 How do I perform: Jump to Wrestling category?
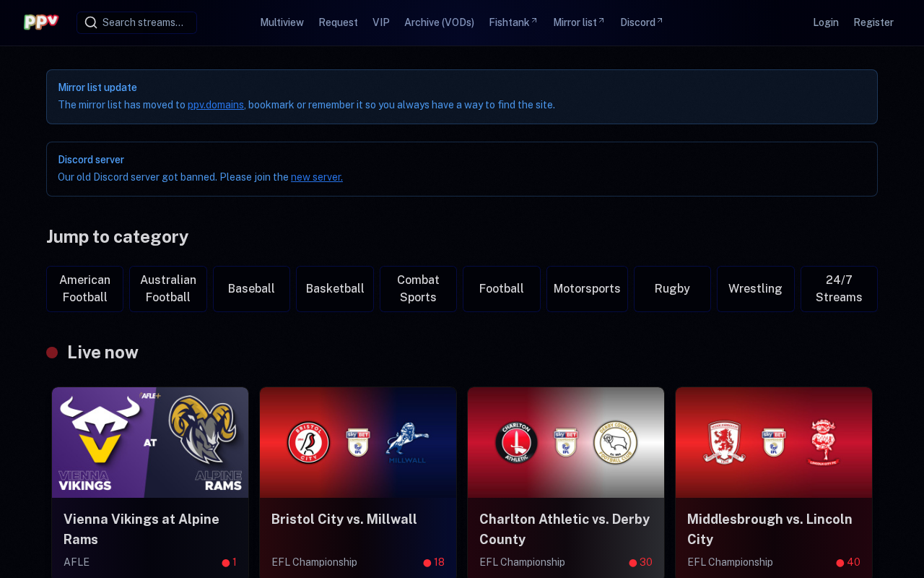tap(756, 289)
